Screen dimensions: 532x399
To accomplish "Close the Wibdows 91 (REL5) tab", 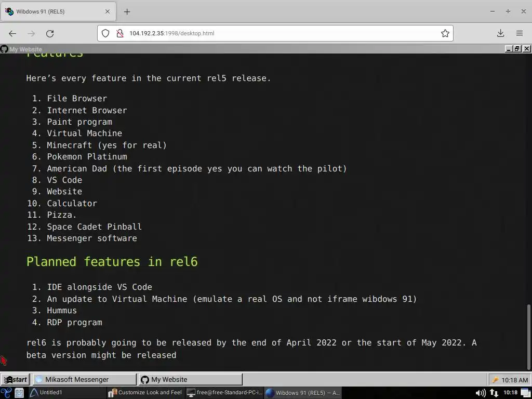I will (108, 11).
